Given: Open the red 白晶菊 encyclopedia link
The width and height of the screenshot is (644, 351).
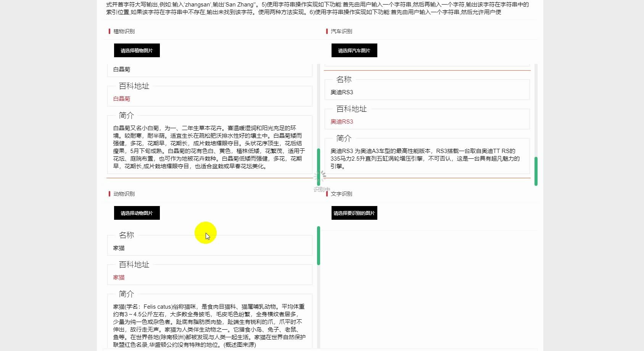Looking at the screenshot, I should point(122,98).
